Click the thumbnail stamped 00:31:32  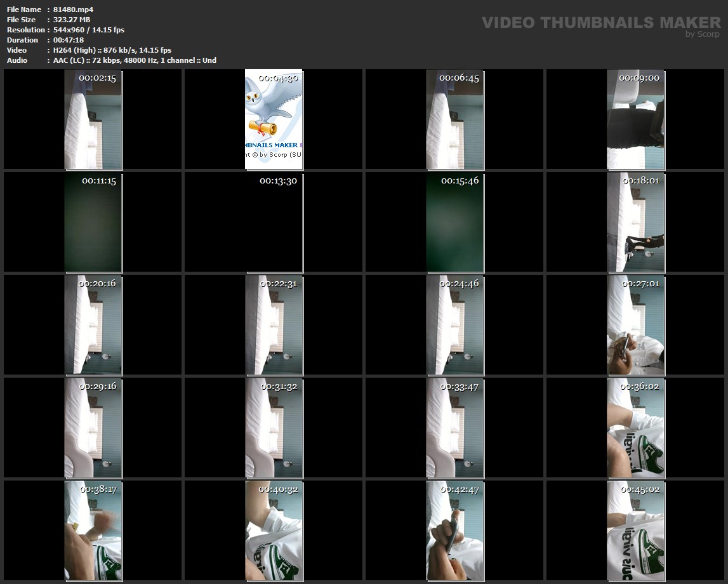274,428
